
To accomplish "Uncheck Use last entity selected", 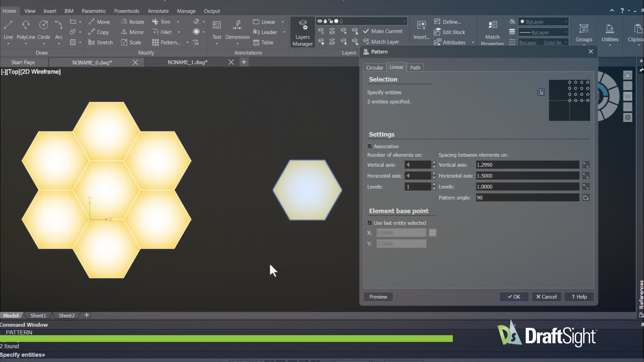I will (370, 223).
